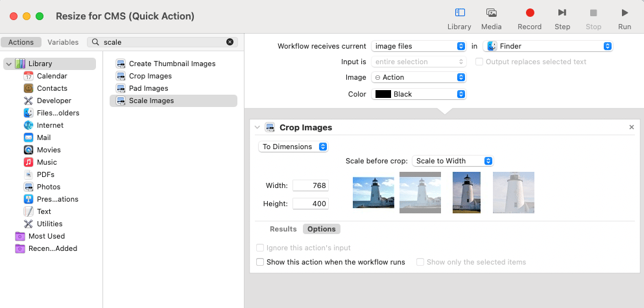This screenshot has width=644, height=308.
Task: Click the zoomed white lighthouse preview thumbnail
Action: pyautogui.click(x=514, y=193)
